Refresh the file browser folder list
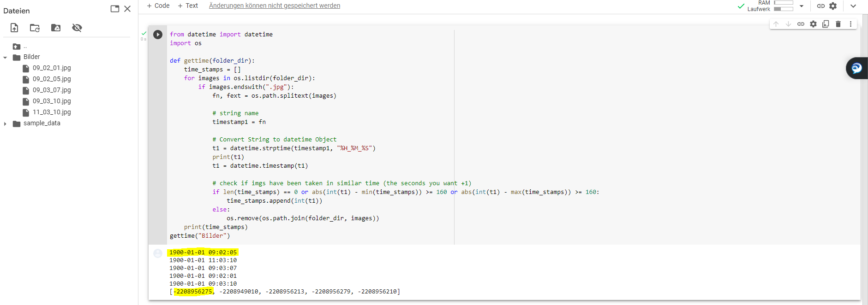Viewport: 868px width, 305px height. [35, 28]
